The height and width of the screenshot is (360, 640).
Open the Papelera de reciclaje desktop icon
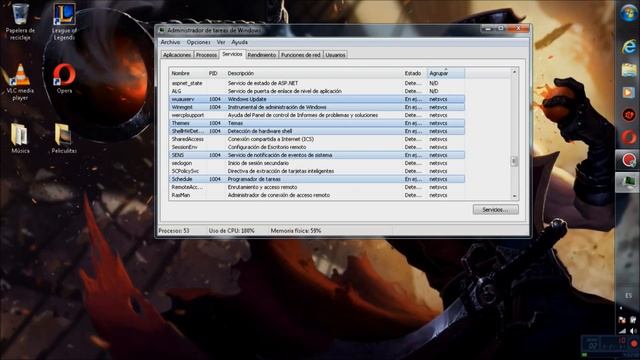[20, 21]
